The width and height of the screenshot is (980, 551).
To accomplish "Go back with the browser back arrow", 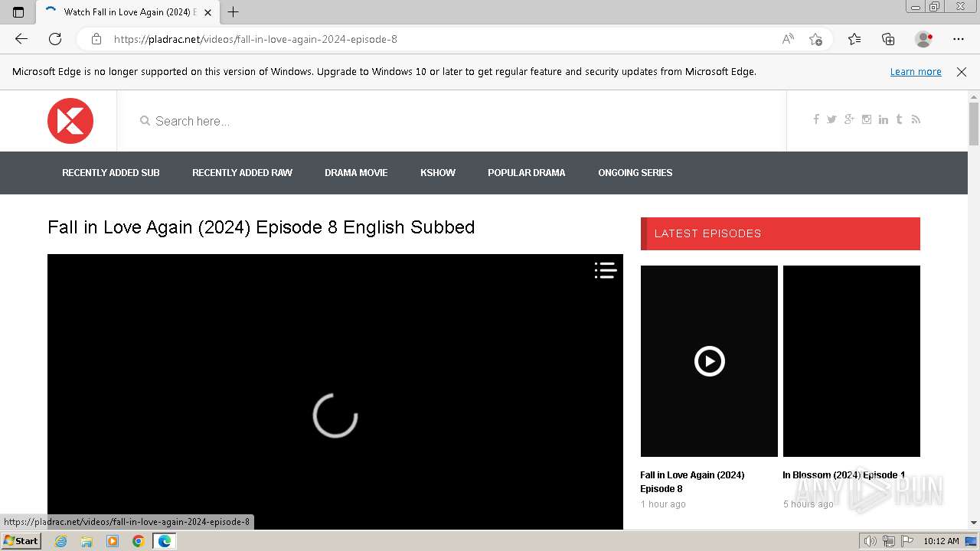I will pyautogui.click(x=21, y=39).
